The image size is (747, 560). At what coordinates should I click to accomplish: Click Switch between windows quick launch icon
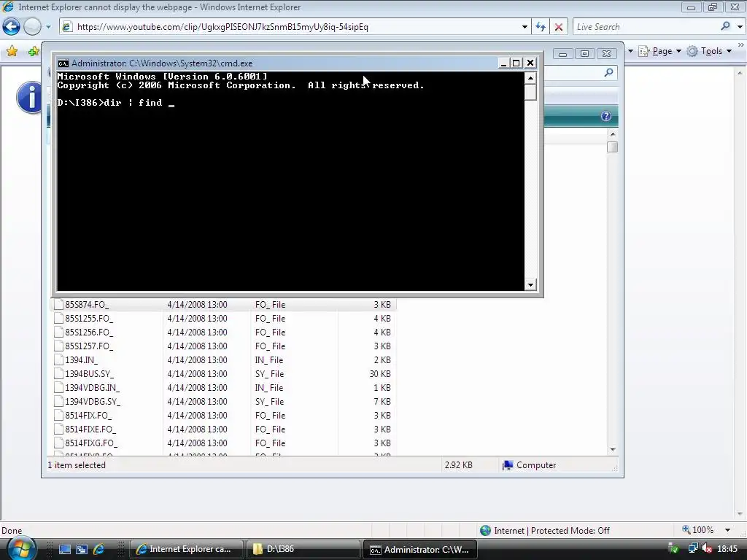click(82, 549)
